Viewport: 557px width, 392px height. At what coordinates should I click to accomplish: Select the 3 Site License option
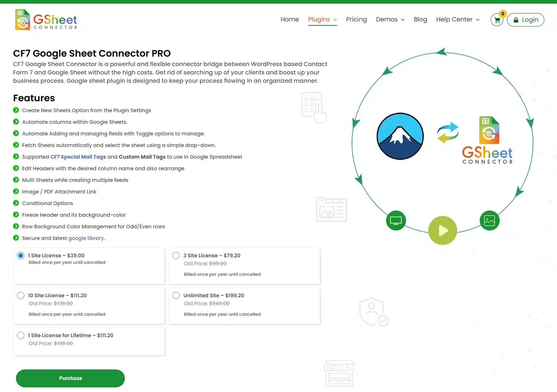pos(176,256)
